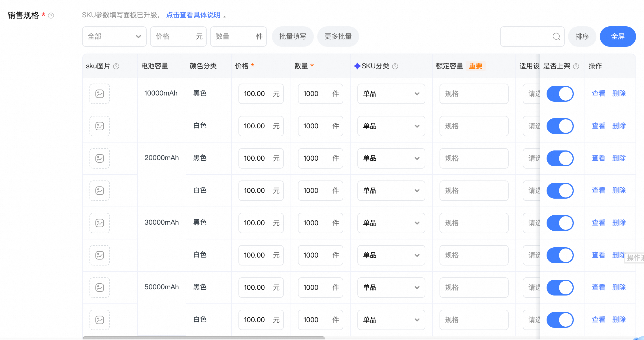Click quantity field for 50000mAh 白色 row
The image size is (644, 340).
pos(320,320)
